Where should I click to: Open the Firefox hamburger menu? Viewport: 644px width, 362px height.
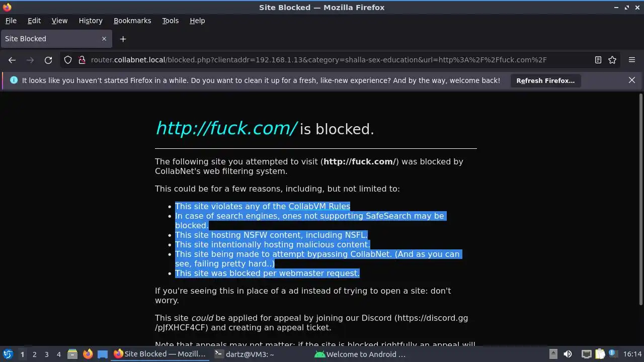click(632, 60)
